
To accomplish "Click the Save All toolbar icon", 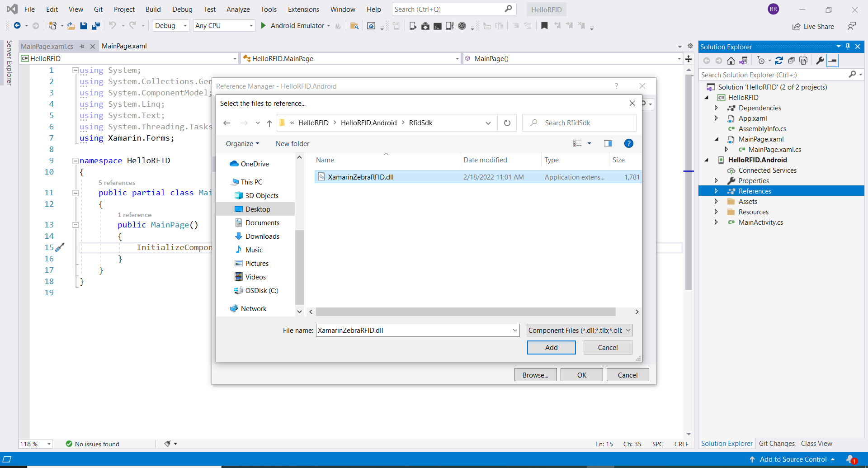I will pos(95,26).
